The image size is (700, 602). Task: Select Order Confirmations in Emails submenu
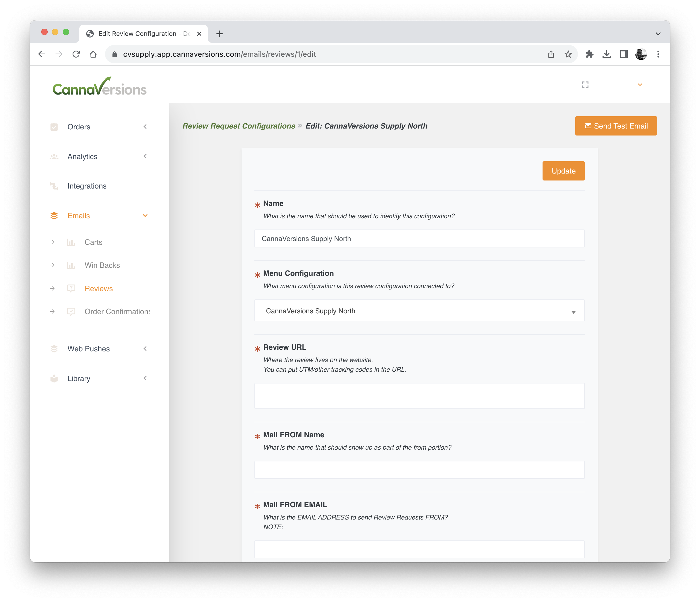pos(117,311)
